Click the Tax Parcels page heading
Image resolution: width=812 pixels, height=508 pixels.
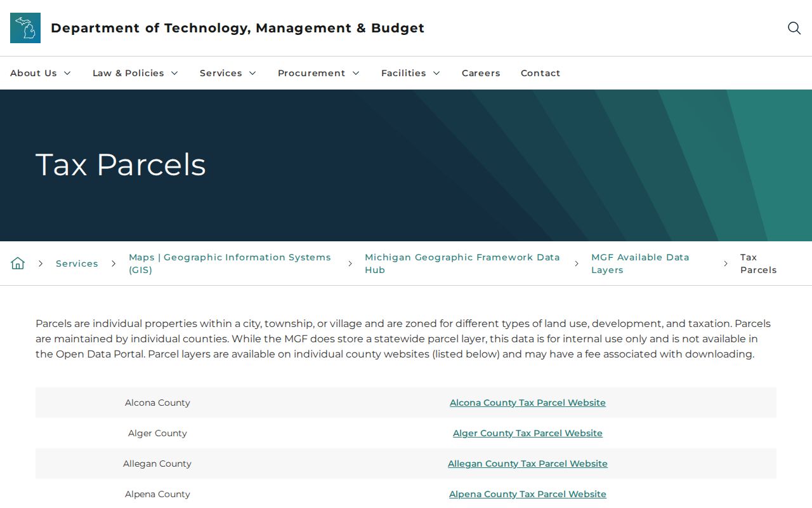pos(121,165)
